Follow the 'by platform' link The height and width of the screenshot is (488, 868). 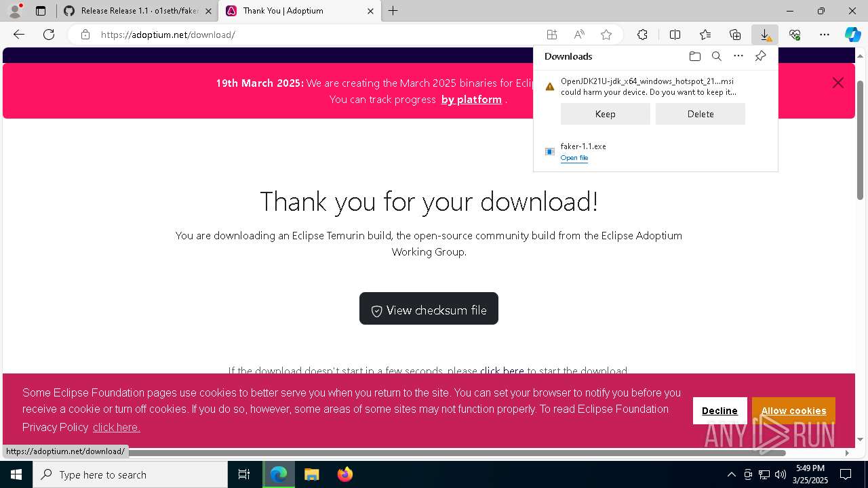point(471,100)
